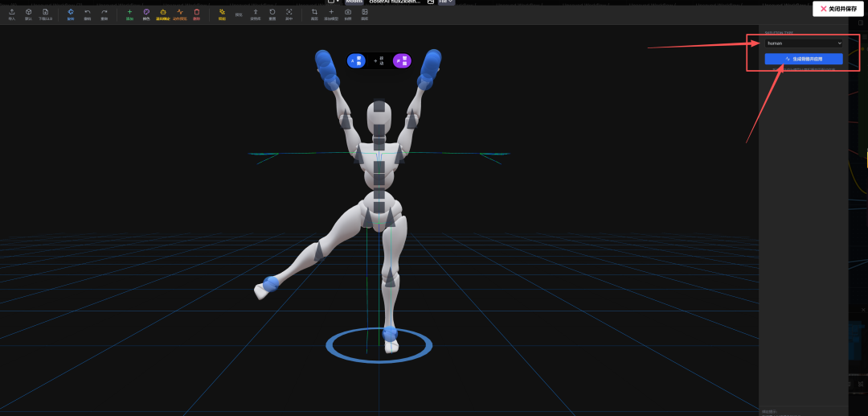
Task: Click the hamburger menu icon right of panel
Action: pyautogui.click(x=865, y=36)
